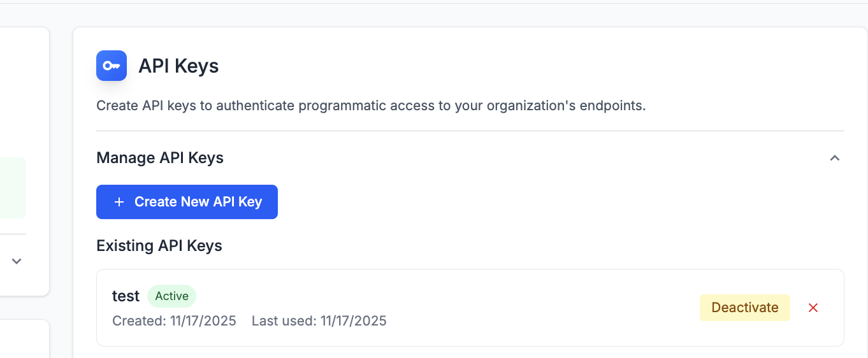Deactivate the test API key

pos(744,308)
